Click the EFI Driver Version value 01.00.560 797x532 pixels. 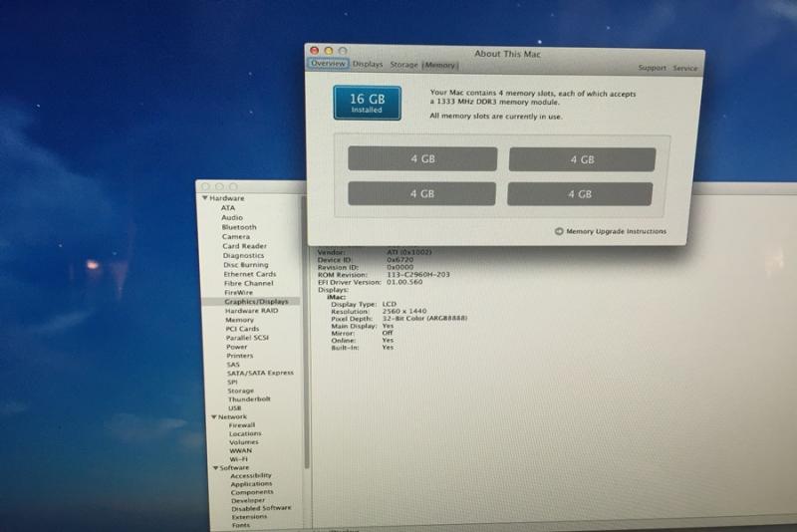pyautogui.click(x=404, y=282)
